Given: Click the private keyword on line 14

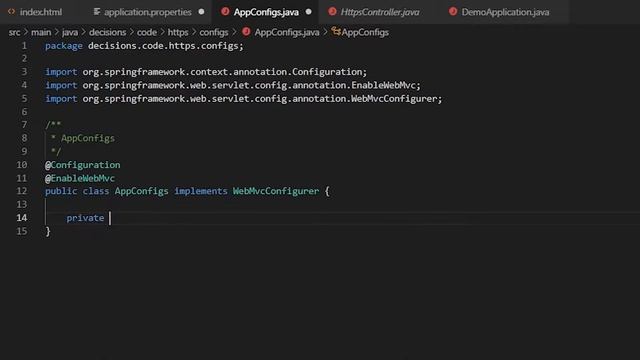Looking at the screenshot, I should click(85, 218).
